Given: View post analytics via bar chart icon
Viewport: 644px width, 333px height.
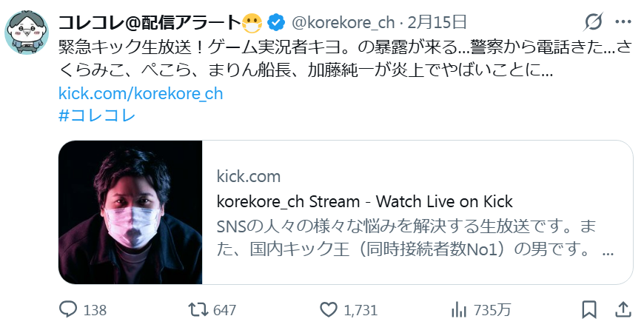Looking at the screenshot, I should click(458, 309).
